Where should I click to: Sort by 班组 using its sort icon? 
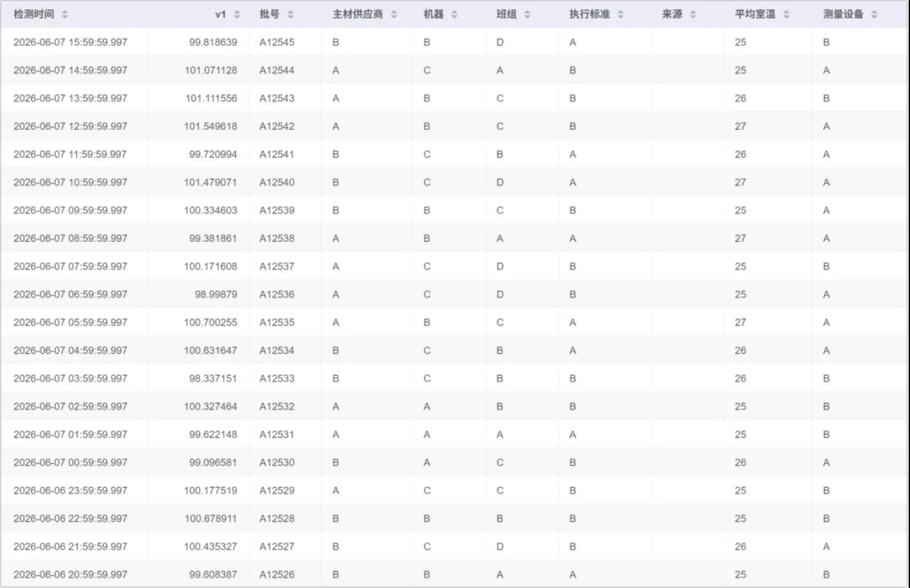527,15
